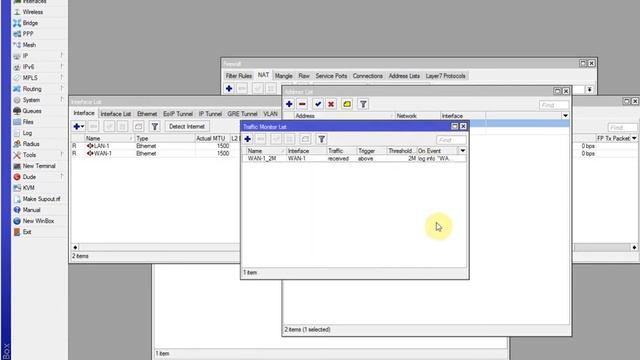The width and height of the screenshot is (640, 360).
Task: Click Find field in Address List
Action: [x=553, y=105]
